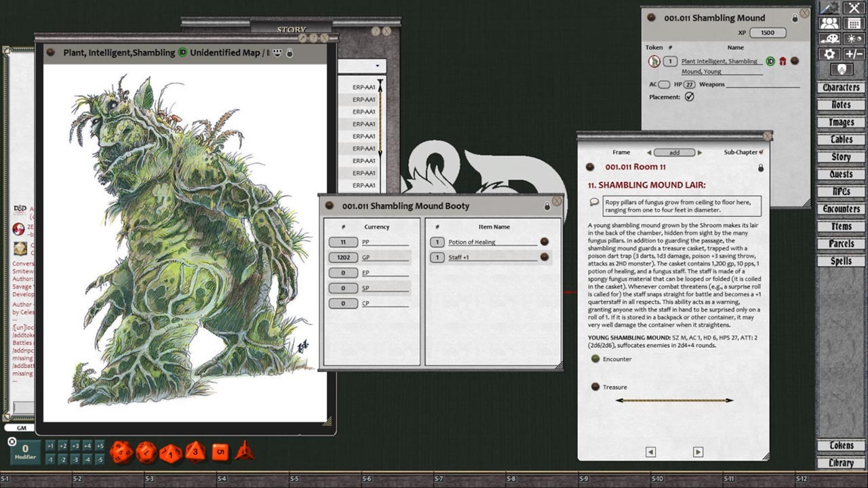Open the Potion of Healing item link
Screen dimensions: 868x488
click(473, 242)
